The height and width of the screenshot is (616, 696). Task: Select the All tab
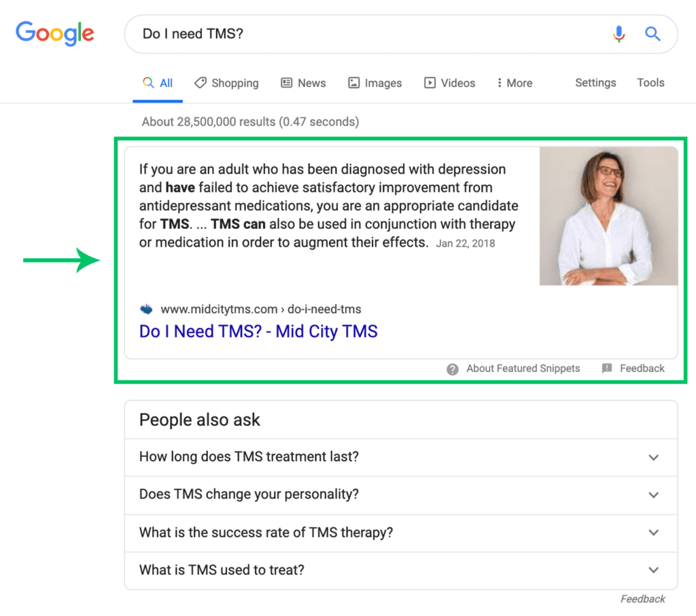(x=158, y=84)
